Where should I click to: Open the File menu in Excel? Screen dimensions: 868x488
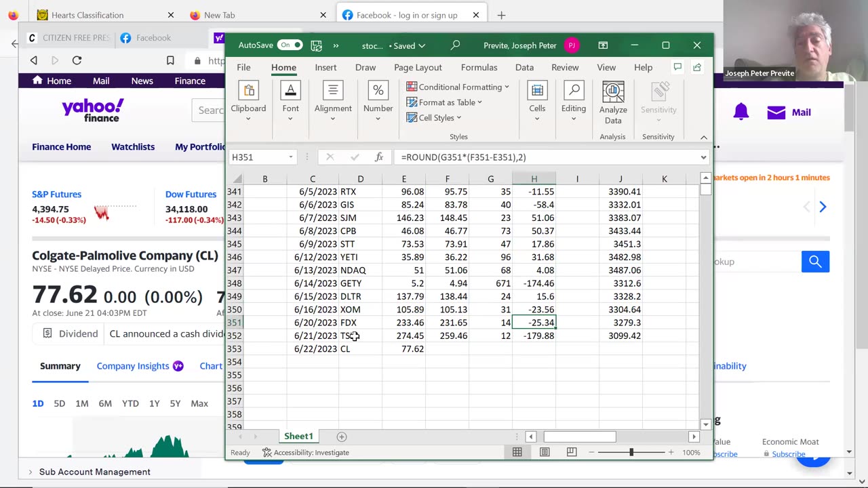tap(243, 67)
